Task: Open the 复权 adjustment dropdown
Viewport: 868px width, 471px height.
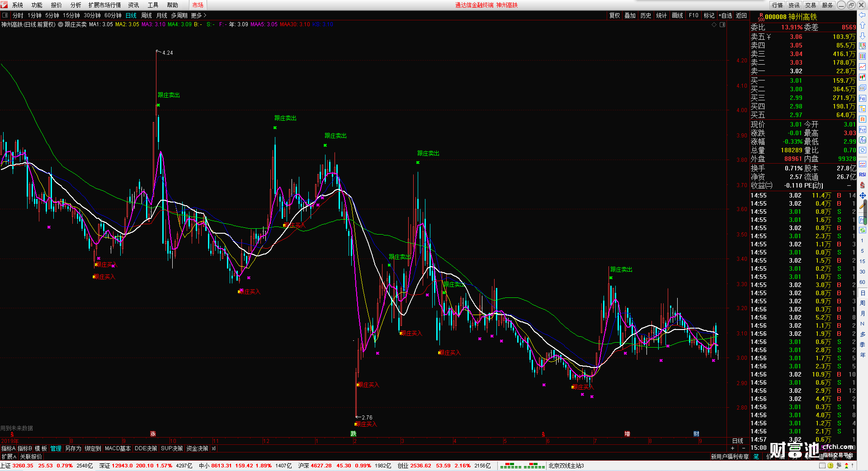Action: click(x=615, y=15)
